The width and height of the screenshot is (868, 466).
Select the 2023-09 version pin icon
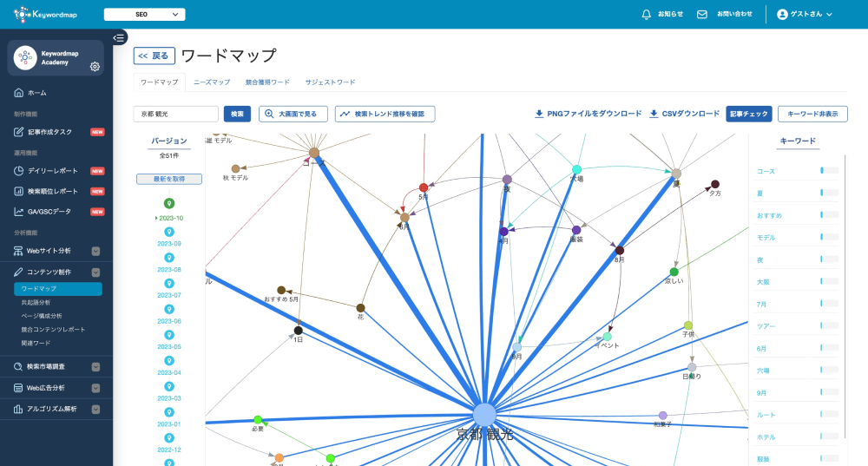coord(169,233)
